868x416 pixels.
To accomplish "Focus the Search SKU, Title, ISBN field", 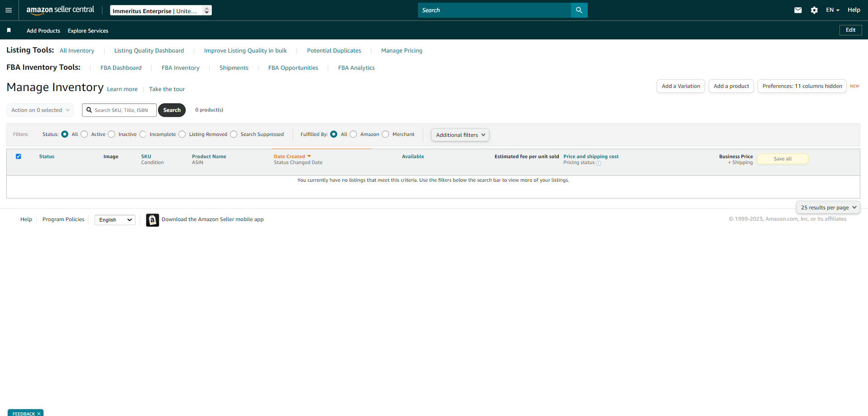I will (120, 110).
